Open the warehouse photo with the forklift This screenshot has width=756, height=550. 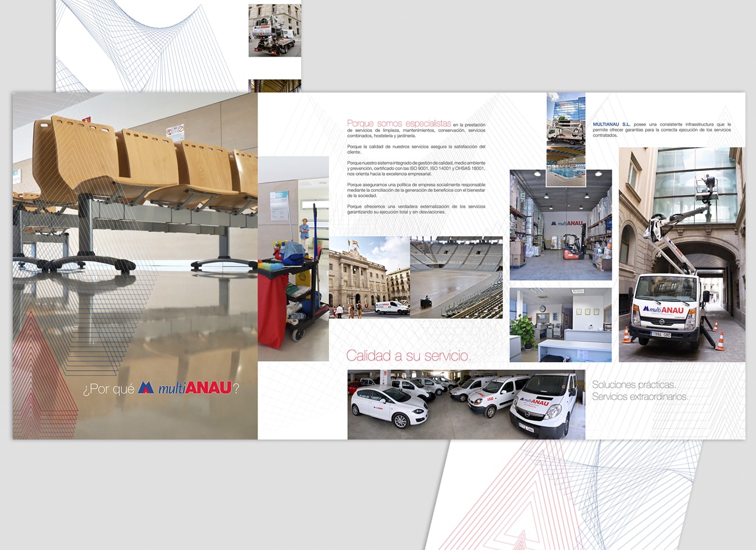(x=561, y=225)
